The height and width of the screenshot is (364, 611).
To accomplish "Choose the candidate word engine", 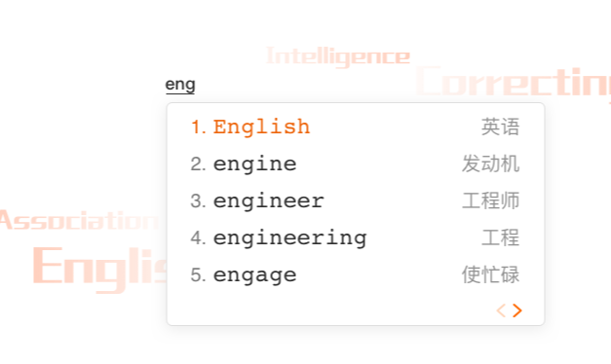I will 255,164.
